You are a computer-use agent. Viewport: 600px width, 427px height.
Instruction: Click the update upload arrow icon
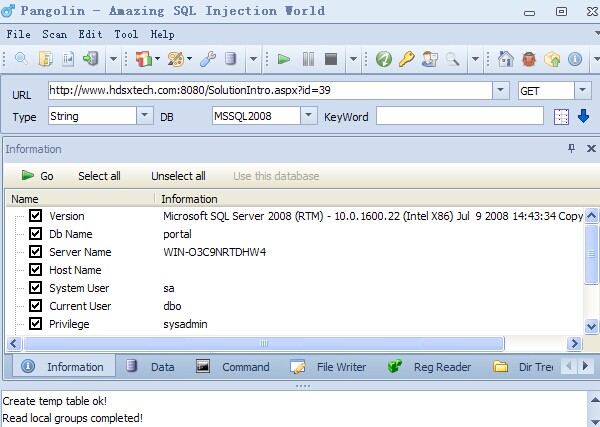pos(552,59)
